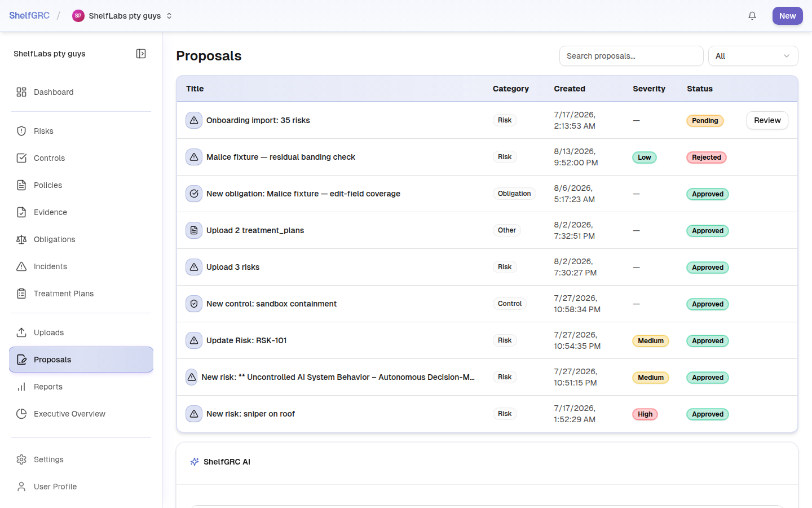Click the Rejected status badge

(x=706, y=157)
